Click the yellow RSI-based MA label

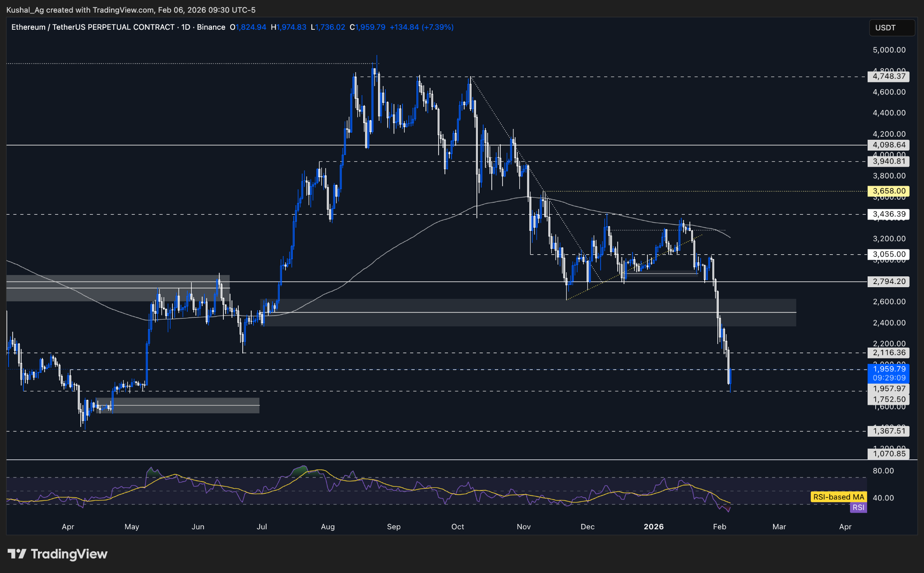click(838, 497)
